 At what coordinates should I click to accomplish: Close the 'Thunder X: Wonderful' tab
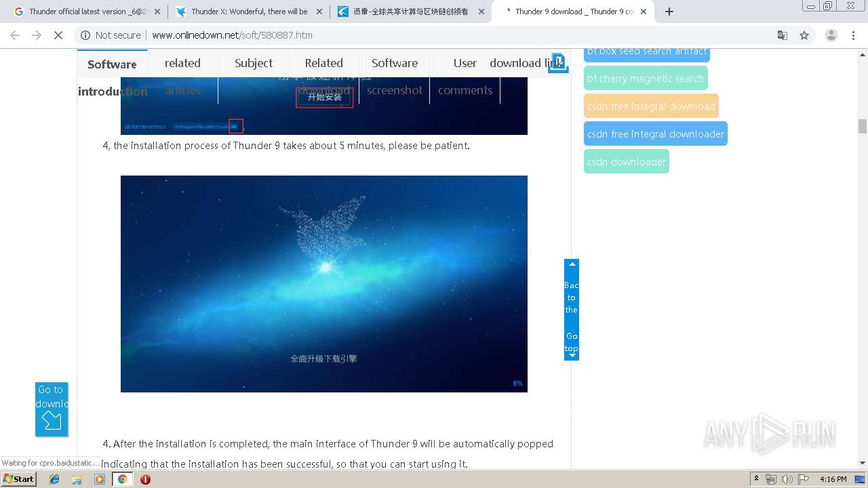pyautogui.click(x=319, y=12)
